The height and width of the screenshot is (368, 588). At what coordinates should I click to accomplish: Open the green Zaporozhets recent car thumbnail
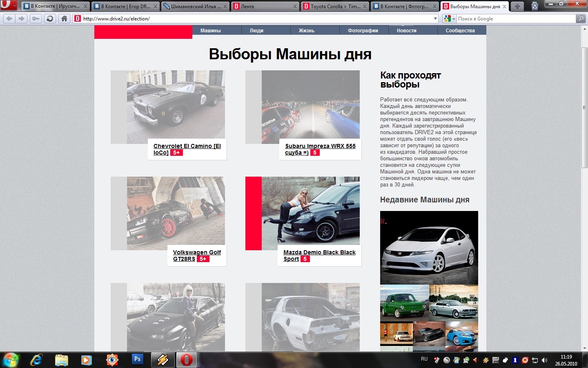(x=405, y=303)
